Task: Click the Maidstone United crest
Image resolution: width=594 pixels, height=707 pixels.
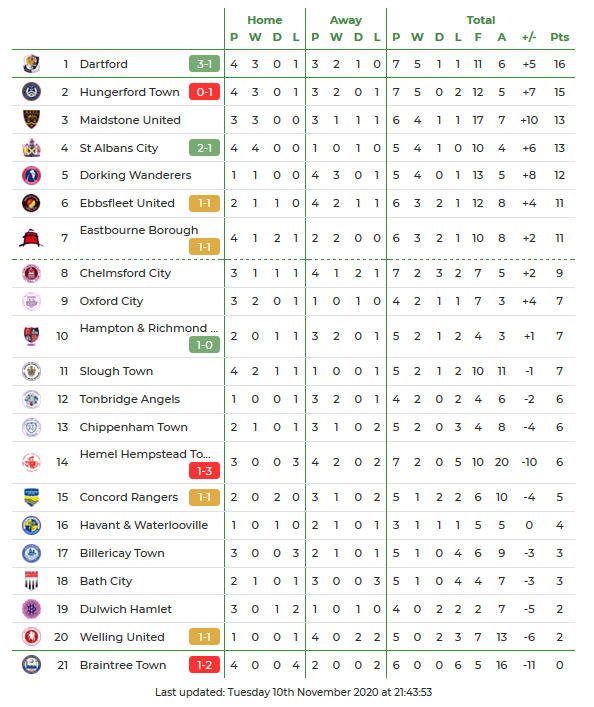Action: click(x=31, y=119)
